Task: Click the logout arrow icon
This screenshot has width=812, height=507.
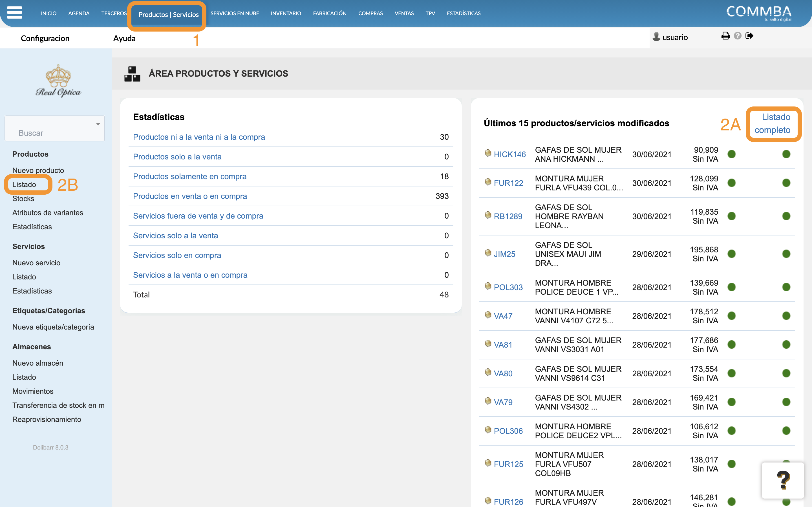Action: pyautogui.click(x=749, y=36)
